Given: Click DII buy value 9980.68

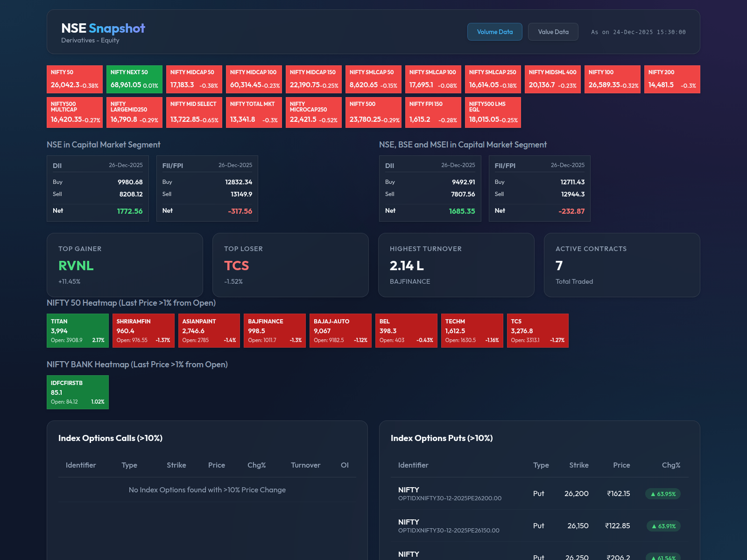Looking at the screenshot, I should (130, 182).
